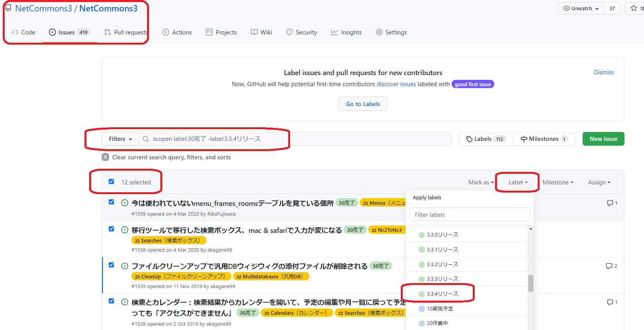Clear current search query, filters, and sorts
This screenshot has height=330, width=644.
166,157
